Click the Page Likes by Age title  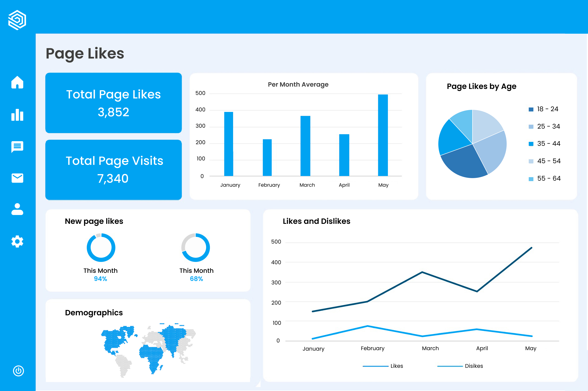481,86
